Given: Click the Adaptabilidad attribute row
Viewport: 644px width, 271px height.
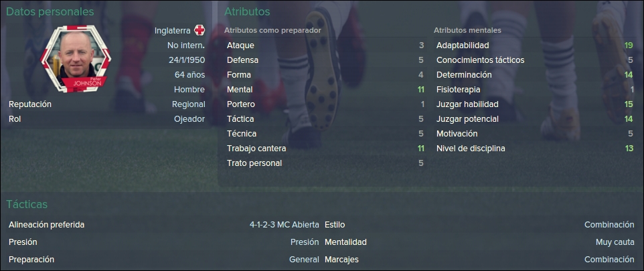Looking at the screenshot, I should (x=534, y=46).
